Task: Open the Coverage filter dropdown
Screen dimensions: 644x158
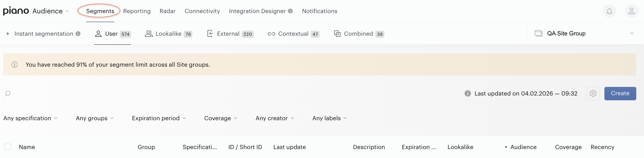Action: [221, 118]
